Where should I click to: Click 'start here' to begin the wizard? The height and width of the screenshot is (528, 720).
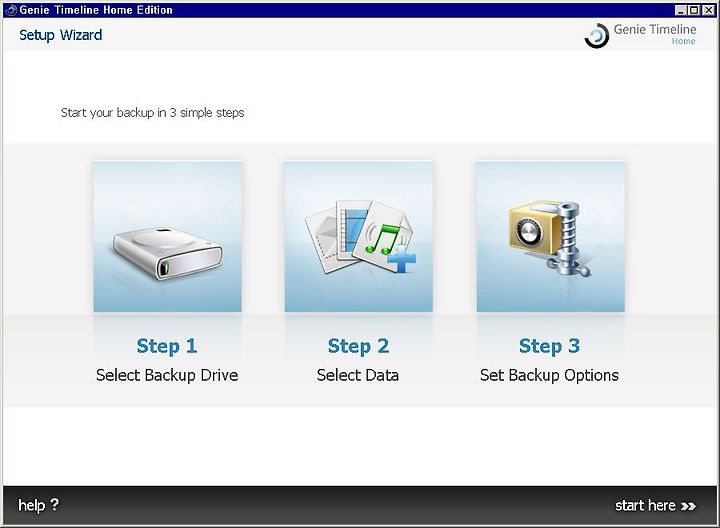(x=655, y=506)
